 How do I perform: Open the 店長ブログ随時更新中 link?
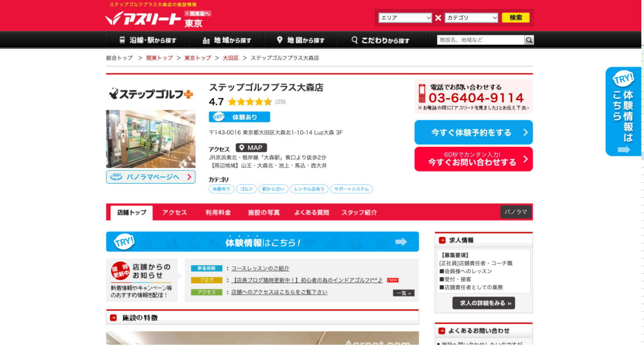(307, 280)
